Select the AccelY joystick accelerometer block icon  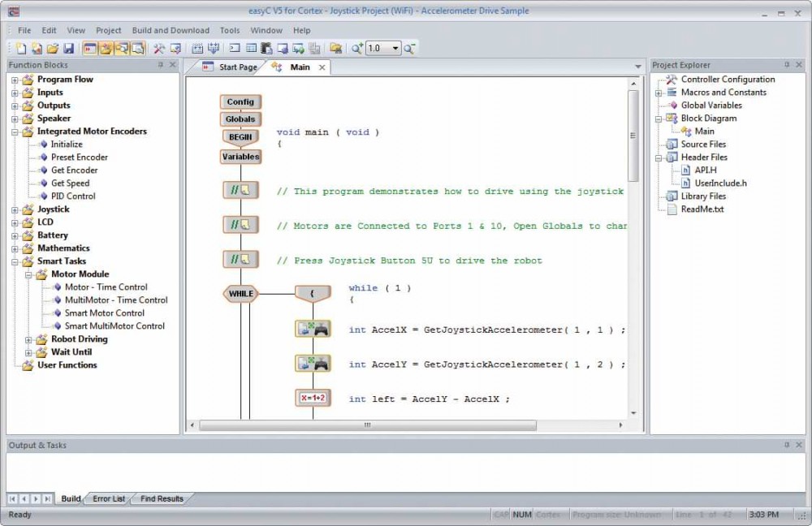(x=313, y=364)
